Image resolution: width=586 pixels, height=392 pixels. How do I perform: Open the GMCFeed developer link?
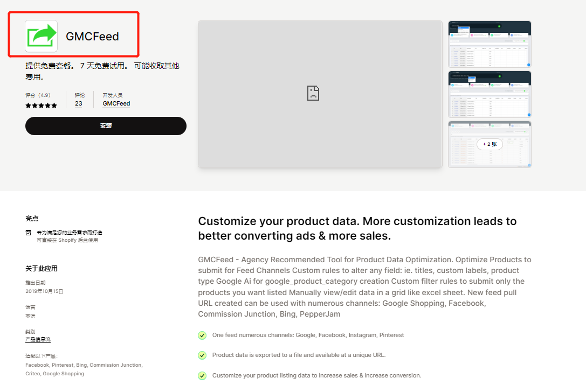tap(116, 104)
